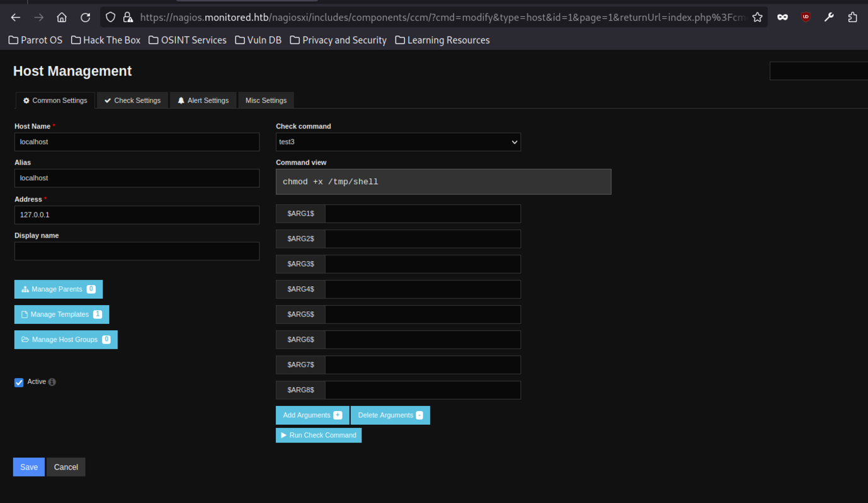Click the Display name text field
The width and height of the screenshot is (868, 503).
click(x=137, y=251)
